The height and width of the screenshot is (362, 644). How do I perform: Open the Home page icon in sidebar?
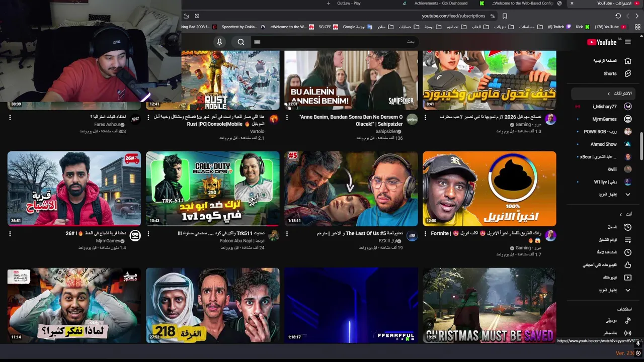pos(628,61)
